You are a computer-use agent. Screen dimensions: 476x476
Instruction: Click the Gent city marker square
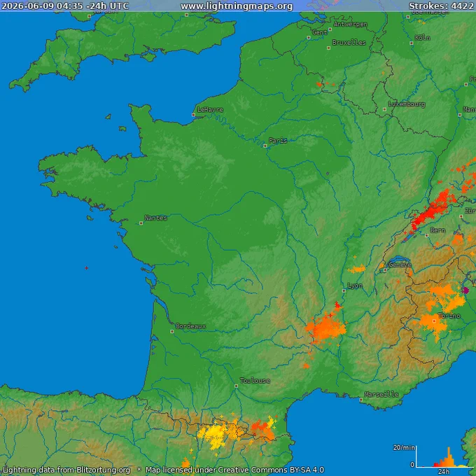click(x=309, y=38)
